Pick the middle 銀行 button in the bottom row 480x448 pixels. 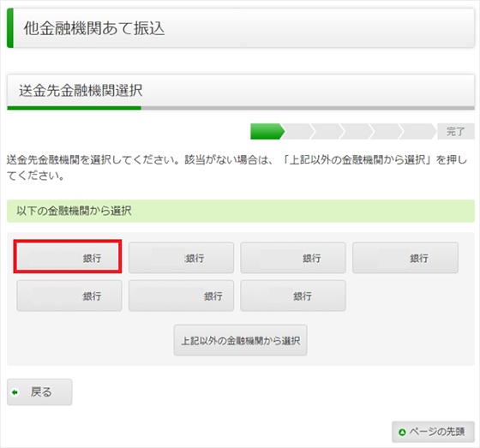[181, 296]
